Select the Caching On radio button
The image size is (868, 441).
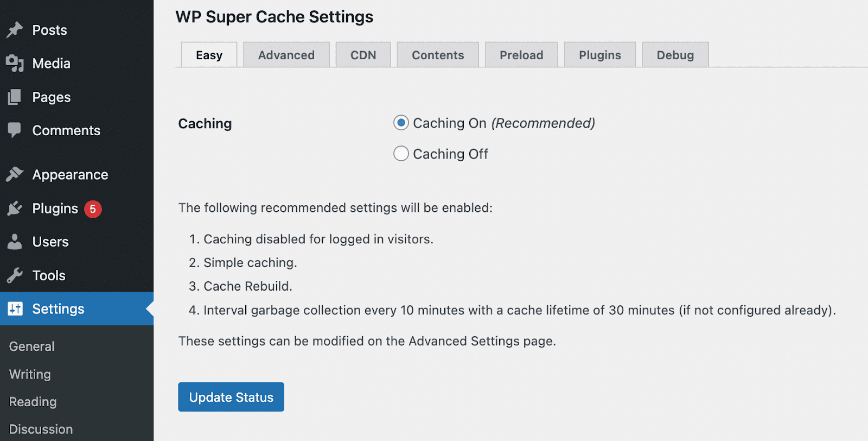tap(400, 123)
